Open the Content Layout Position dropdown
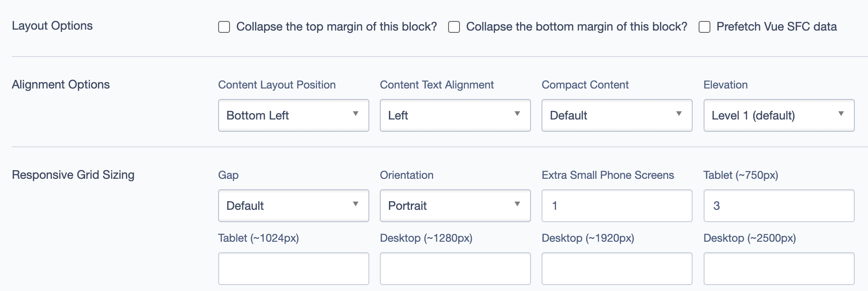Image resolution: width=868 pixels, height=291 pixels. point(293,115)
